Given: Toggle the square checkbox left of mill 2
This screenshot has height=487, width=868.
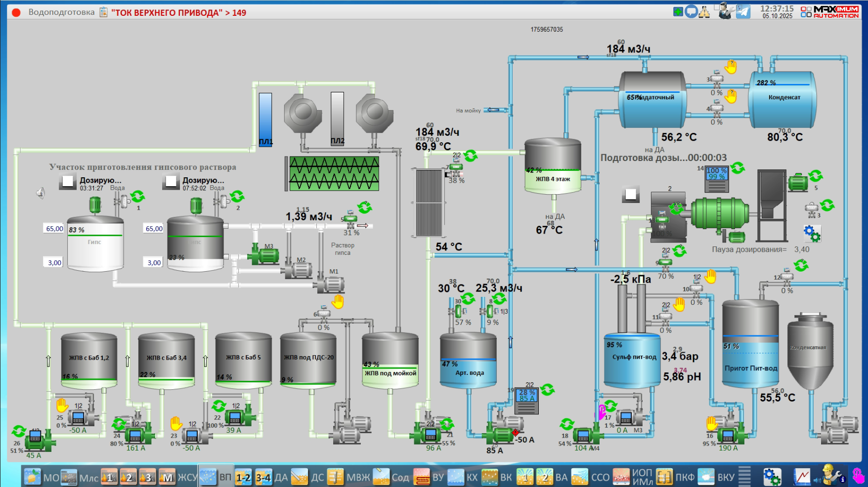Looking at the screenshot, I should tap(631, 194).
